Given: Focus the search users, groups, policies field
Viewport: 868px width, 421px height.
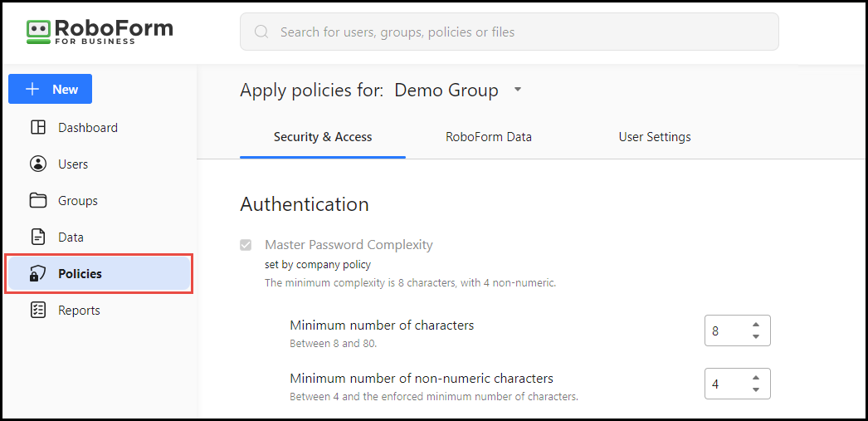Looking at the screenshot, I should 510,32.
